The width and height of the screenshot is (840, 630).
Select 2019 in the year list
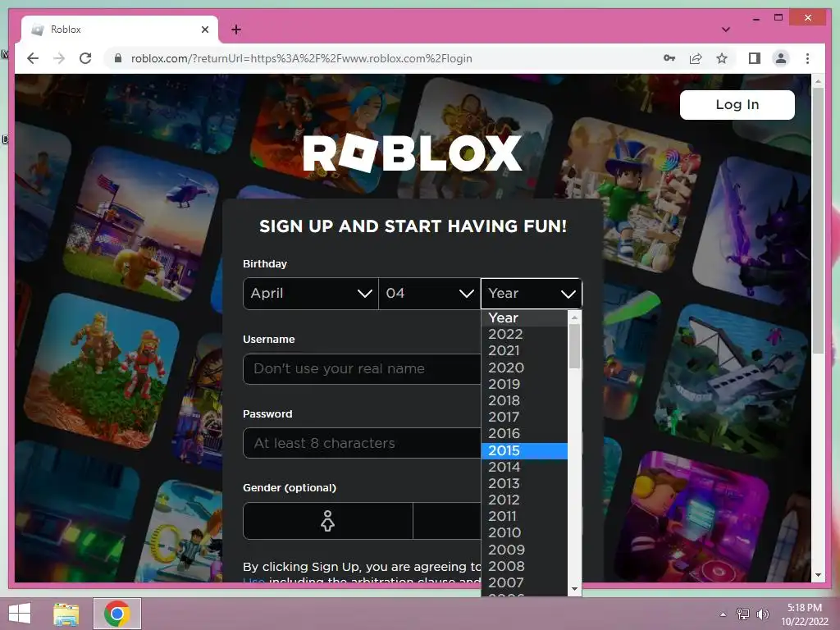pyautogui.click(x=524, y=384)
